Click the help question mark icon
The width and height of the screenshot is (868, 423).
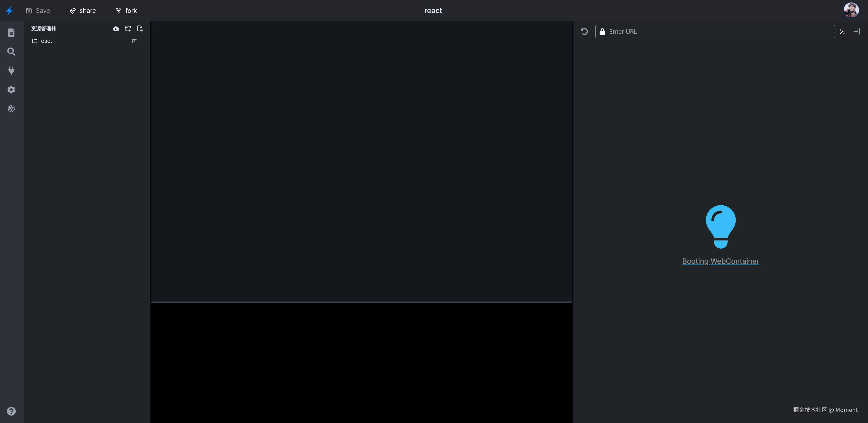pos(11,411)
